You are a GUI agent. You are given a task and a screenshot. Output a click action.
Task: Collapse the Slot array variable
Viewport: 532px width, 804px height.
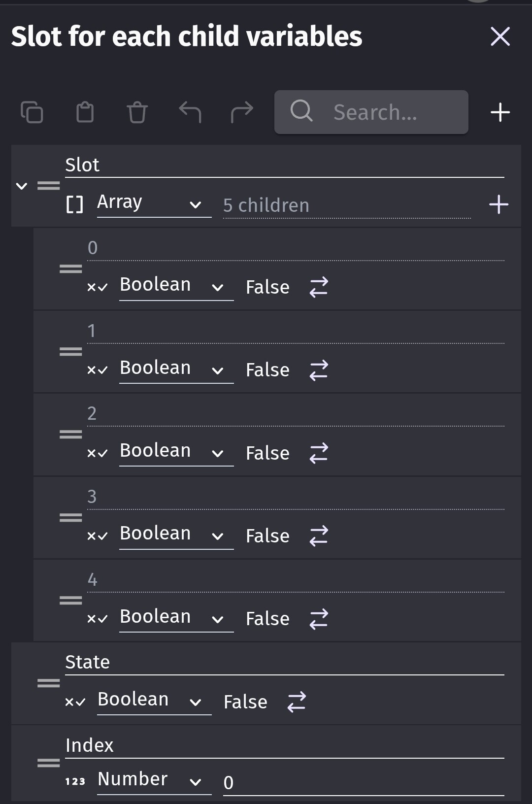(x=22, y=186)
